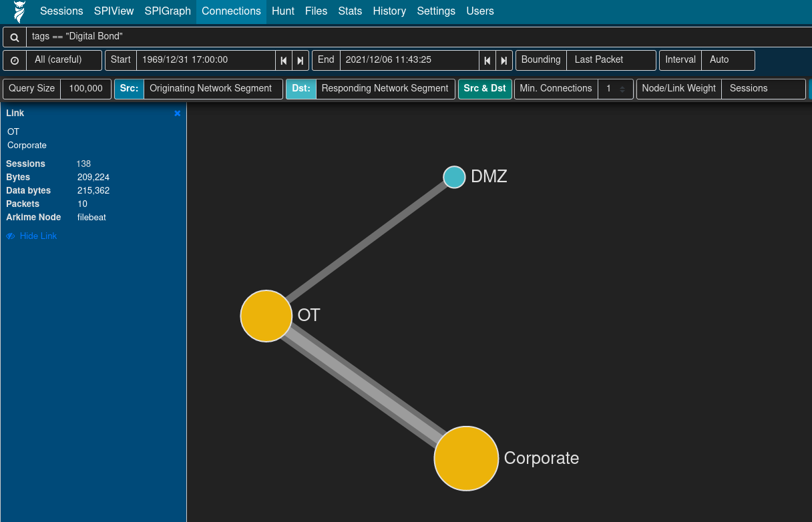Go to the Hunt tab
This screenshot has height=522, width=812.
[x=283, y=11]
